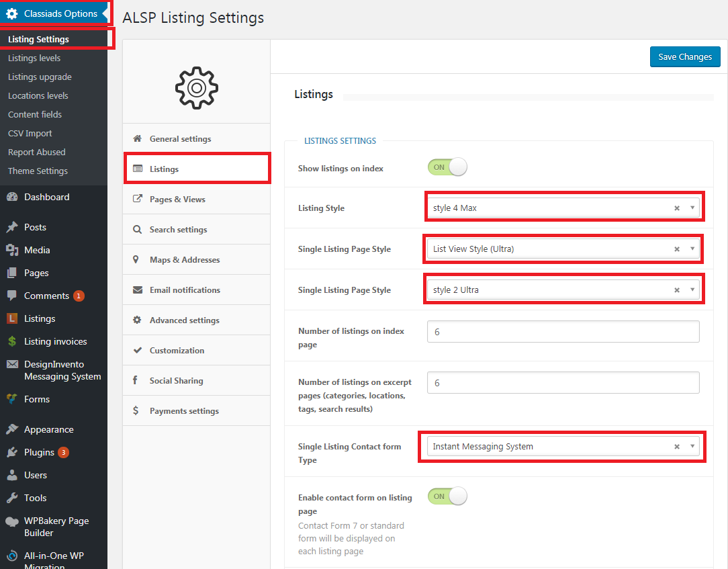Open the General settings tab

[196, 138]
